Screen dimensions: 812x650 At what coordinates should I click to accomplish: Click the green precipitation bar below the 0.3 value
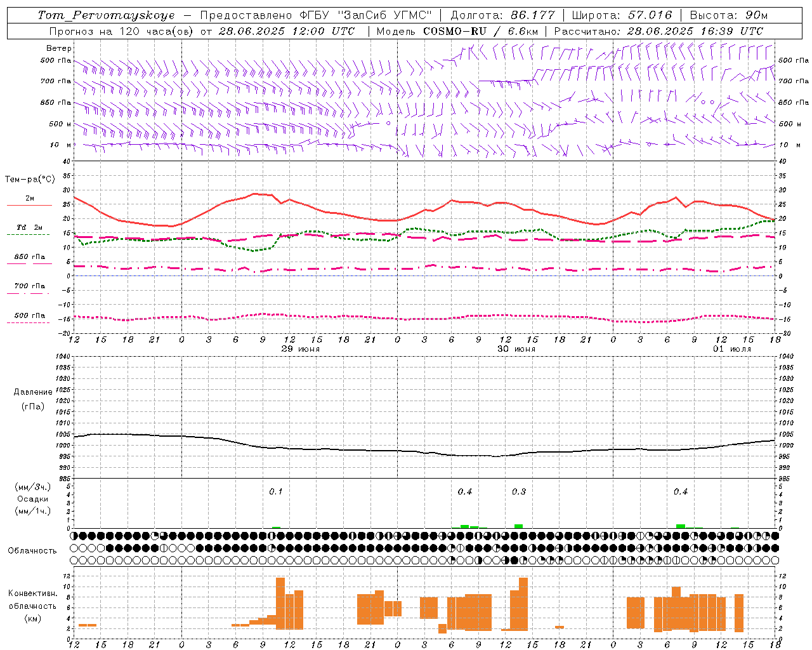518,526
